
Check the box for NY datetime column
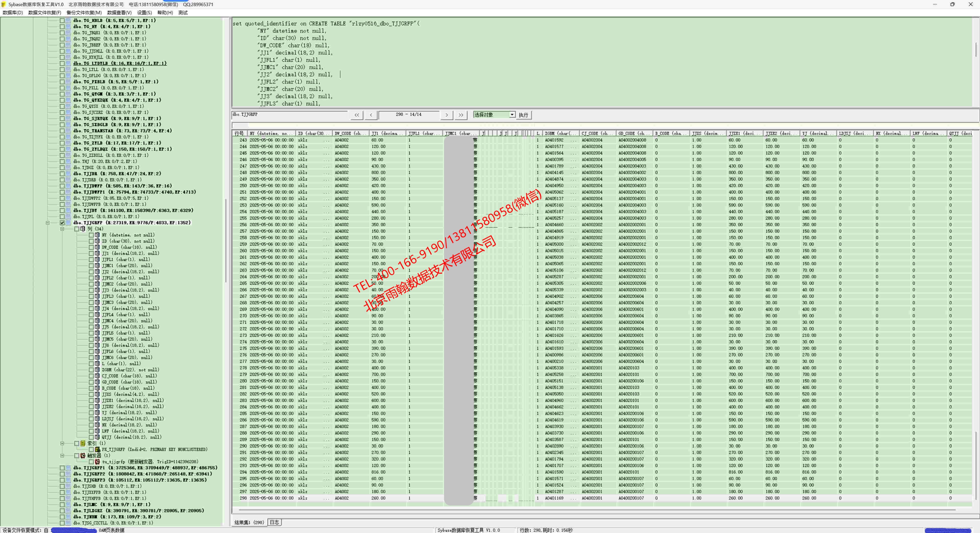tap(91, 235)
